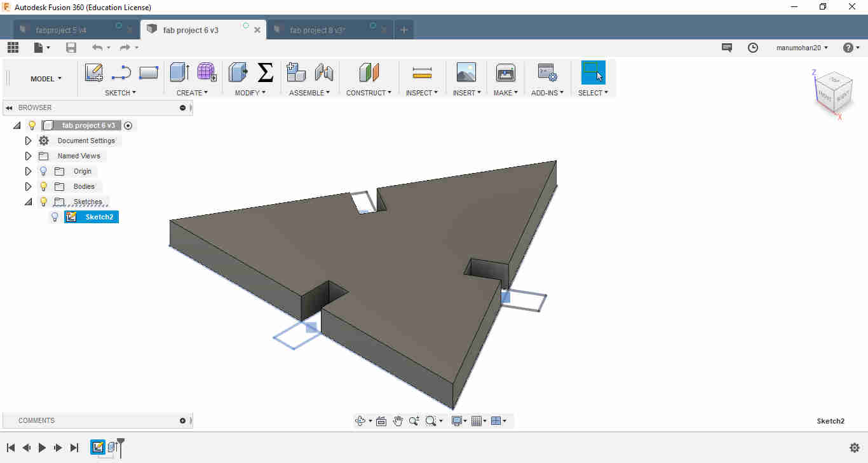Open the Display Settings dropdown

(459, 420)
